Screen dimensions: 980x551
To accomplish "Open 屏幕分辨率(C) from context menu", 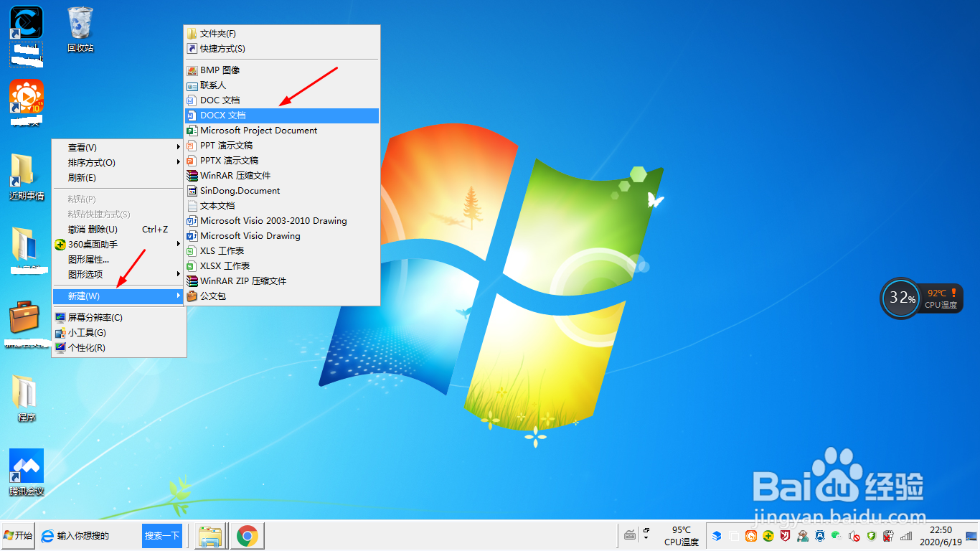I will pos(118,317).
